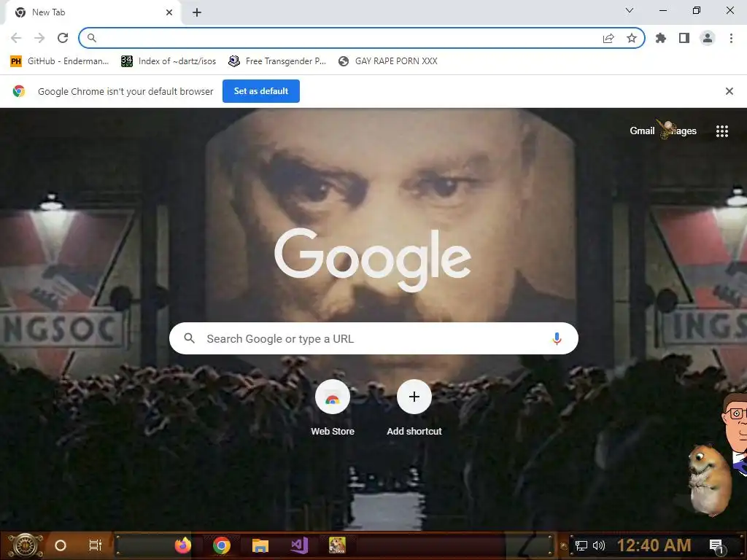Open the Index of ~dartz/isos bookmark
This screenshot has height=560, width=747.
pos(169,61)
